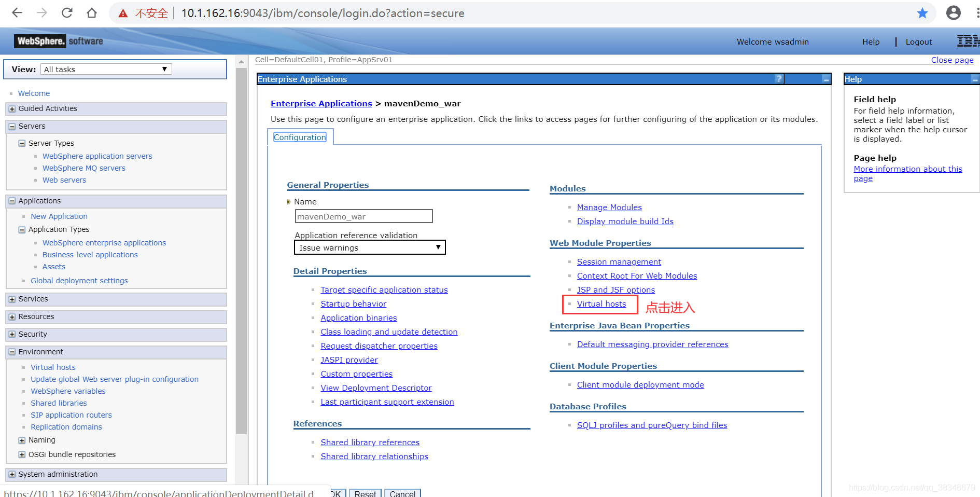Open New Application link
Viewport: 980px width, 497px height.
coord(59,216)
